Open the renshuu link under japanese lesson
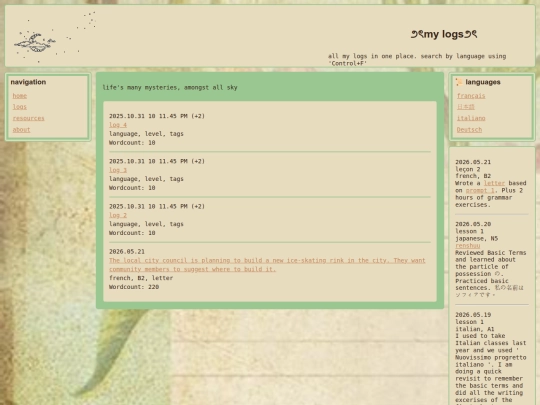Viewport: 540px width, 405px height. point(467,246)
